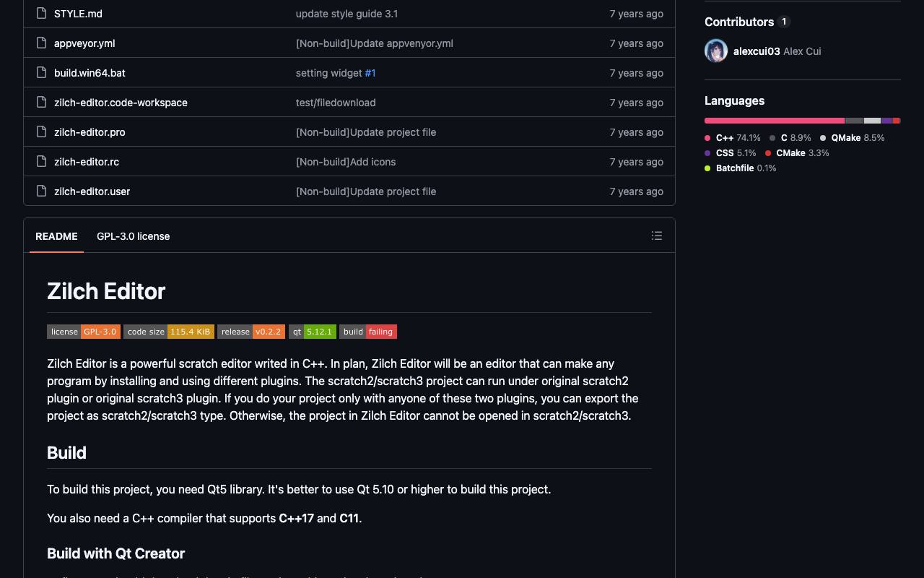Open commit '[Non-build]Update appvenyor.yml'
Viewport: 924px width, 578px height.
(375, 43)
